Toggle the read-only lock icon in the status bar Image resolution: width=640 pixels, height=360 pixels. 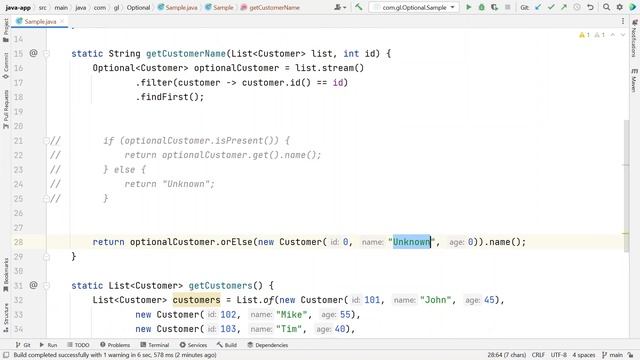pos(631,355)
